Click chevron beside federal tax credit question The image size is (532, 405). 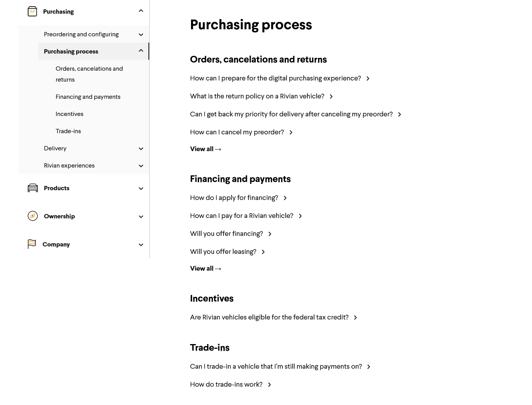click(x=355, y=318)
